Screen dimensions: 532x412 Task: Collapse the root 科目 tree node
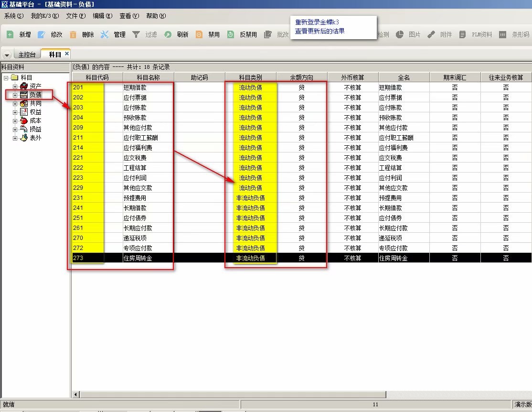click(x=6, y=78)
